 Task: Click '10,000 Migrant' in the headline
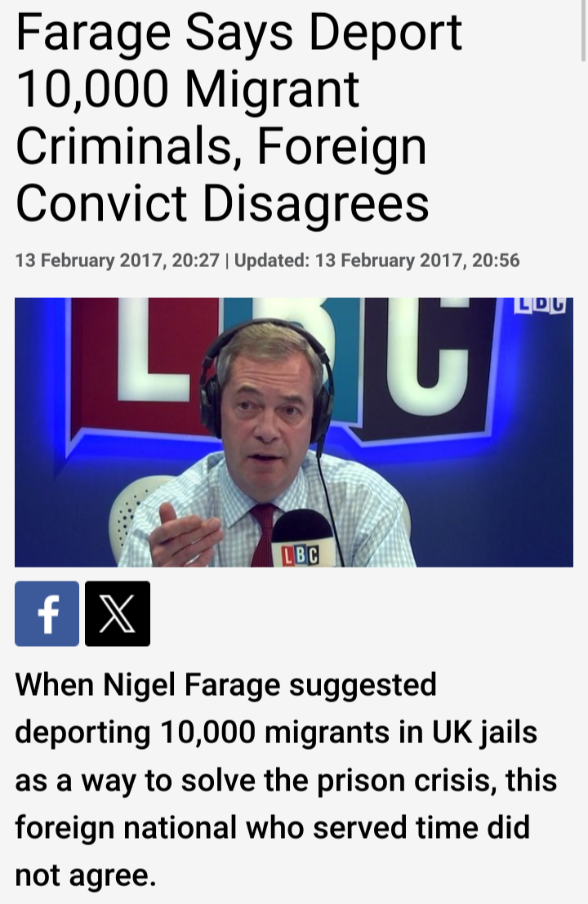[x=188, y=89]
